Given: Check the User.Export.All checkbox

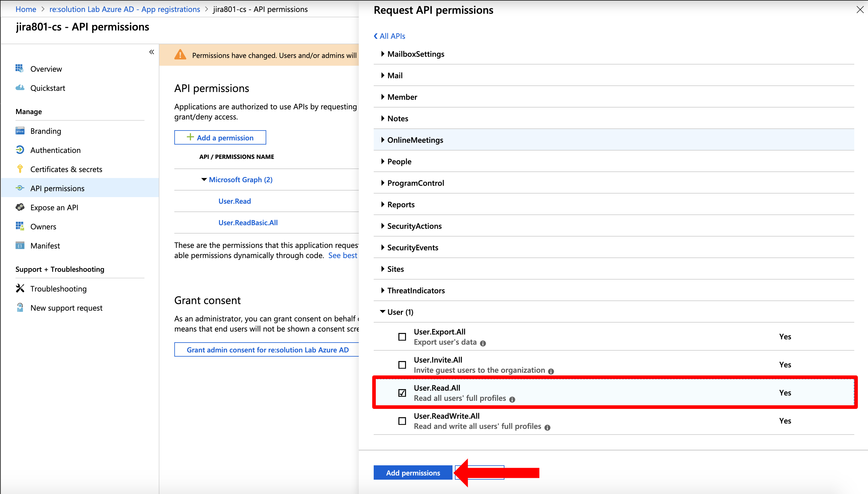Looking at the screenshot, I should [402, 337].
